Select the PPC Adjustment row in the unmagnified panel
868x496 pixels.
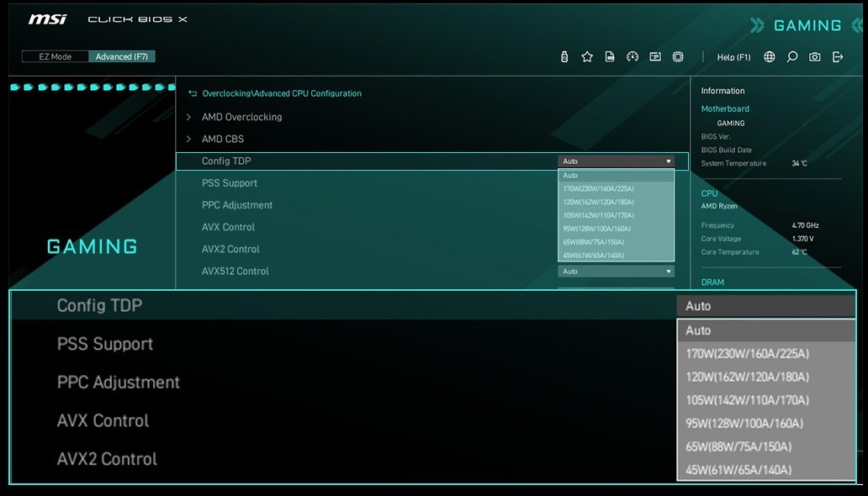click(237, 205)
